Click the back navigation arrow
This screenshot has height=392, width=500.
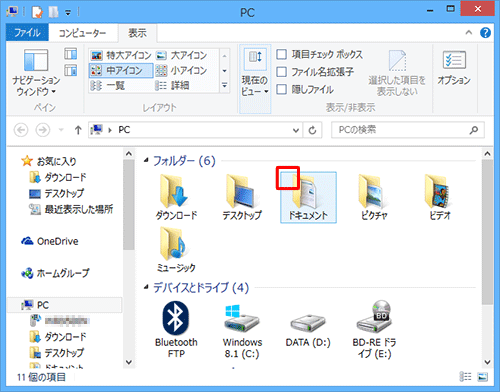(21, 130)
